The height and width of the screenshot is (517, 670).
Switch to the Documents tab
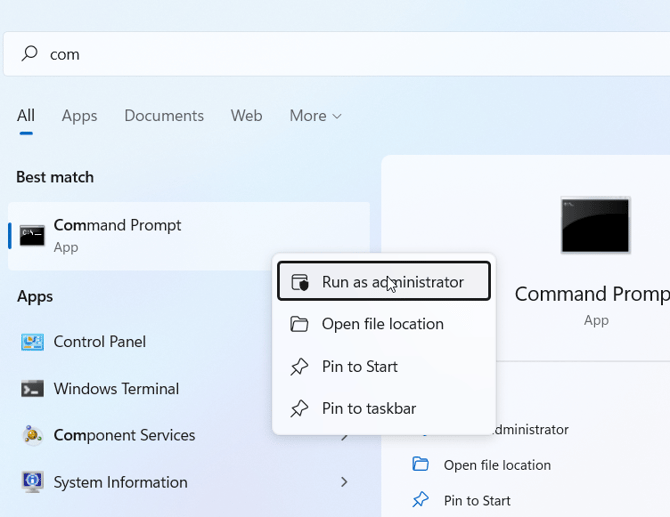point(164,116)
